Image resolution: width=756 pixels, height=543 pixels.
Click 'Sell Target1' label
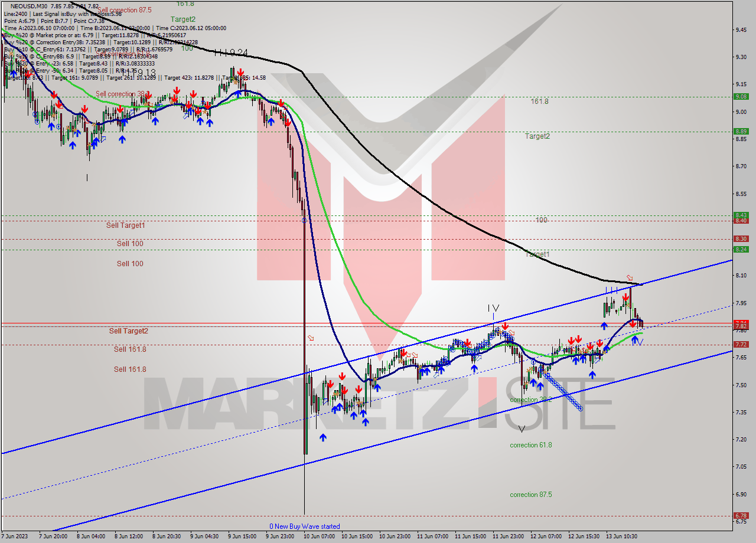pos(125,225)
